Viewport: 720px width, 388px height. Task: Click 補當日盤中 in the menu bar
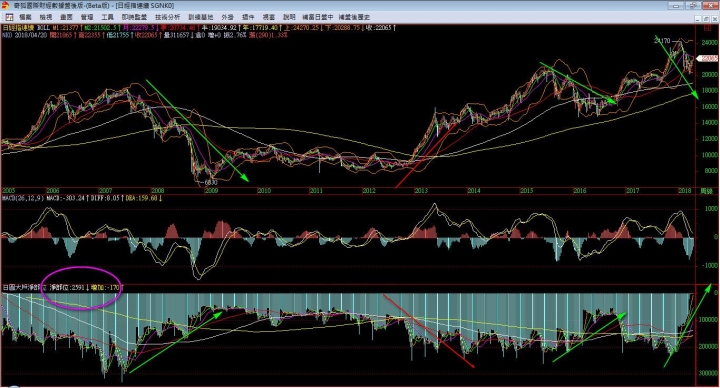pyautogui.click(x=318, y=17)
